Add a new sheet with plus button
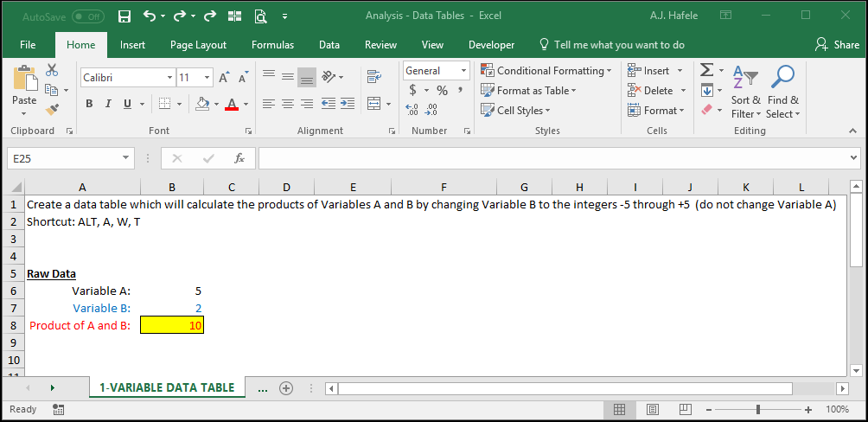The height and width of the screenshot is (422, 868). pos(286,388)
